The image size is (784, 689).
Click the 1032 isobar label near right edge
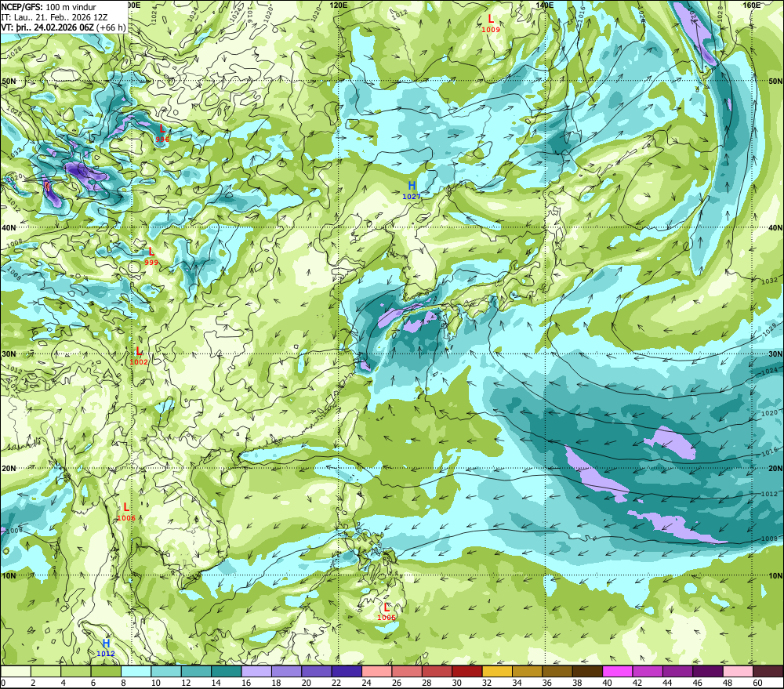point(770,281)
